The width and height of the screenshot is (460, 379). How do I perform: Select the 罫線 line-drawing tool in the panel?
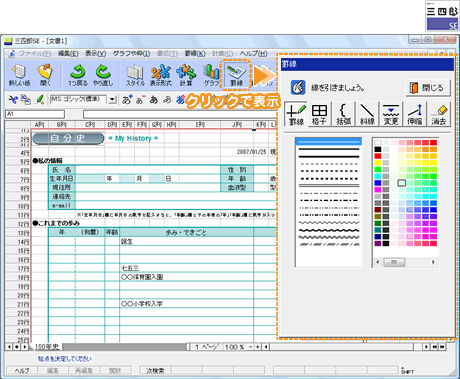296,114
